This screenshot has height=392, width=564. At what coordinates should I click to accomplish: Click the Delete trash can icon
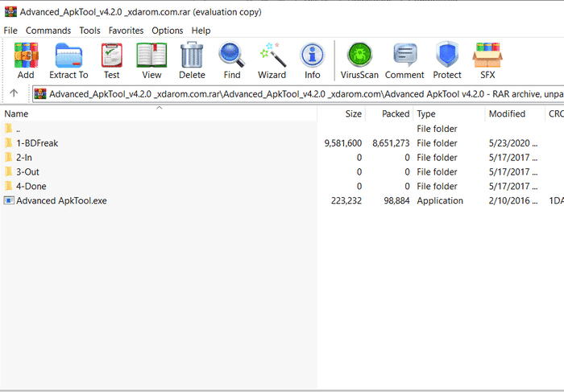coord(192,55)
